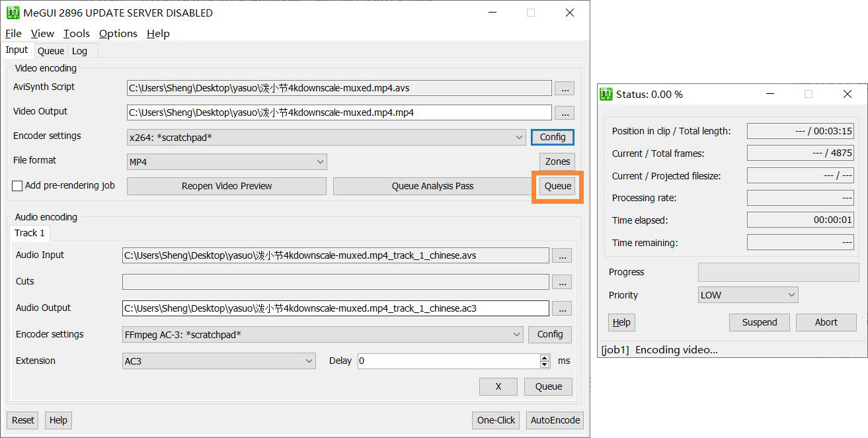The height and width of the screenshot is (438, 868).
Task: Open x264 encoder Config
Action: coord(553,137)
